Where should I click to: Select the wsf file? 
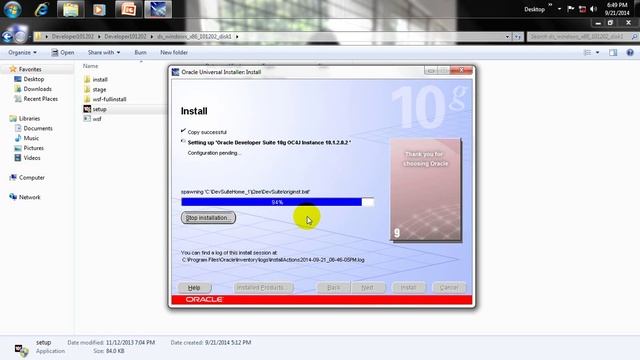coord(97,119)
